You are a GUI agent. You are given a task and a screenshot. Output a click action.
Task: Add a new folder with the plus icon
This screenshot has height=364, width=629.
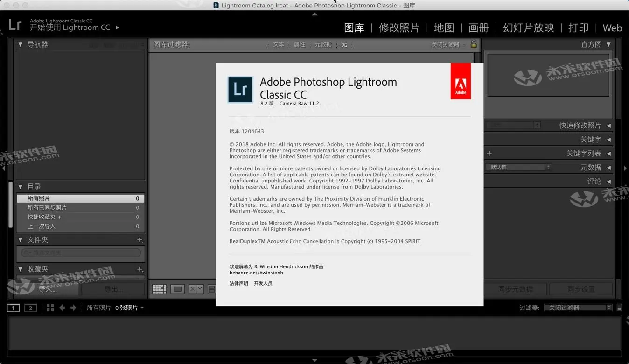tap(140, 240)
